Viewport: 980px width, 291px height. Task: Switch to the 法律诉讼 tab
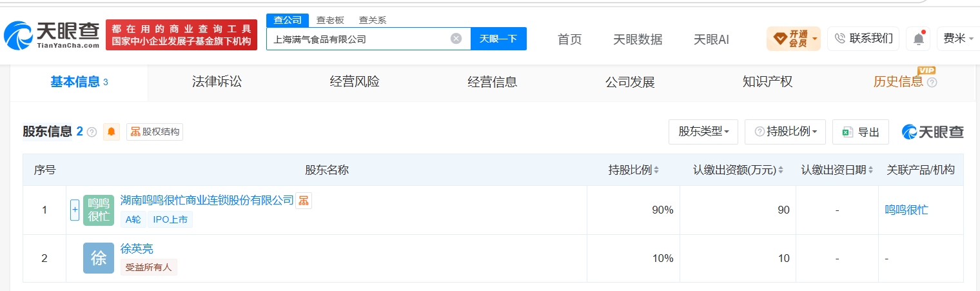(x=217, y=82)
